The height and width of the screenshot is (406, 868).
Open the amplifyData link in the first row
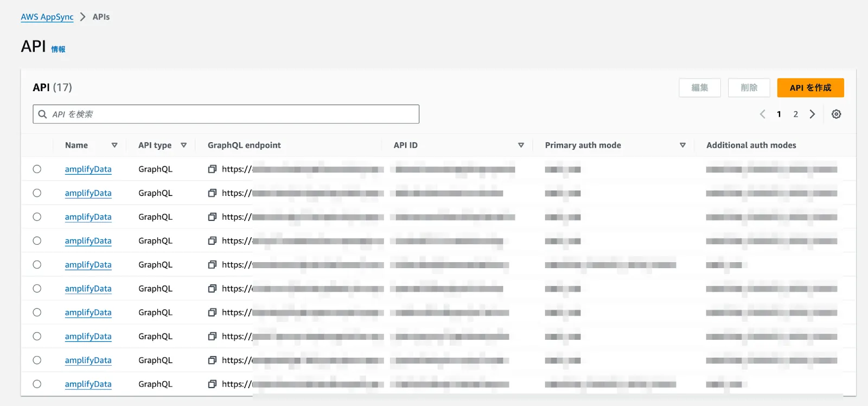[88, 169]
